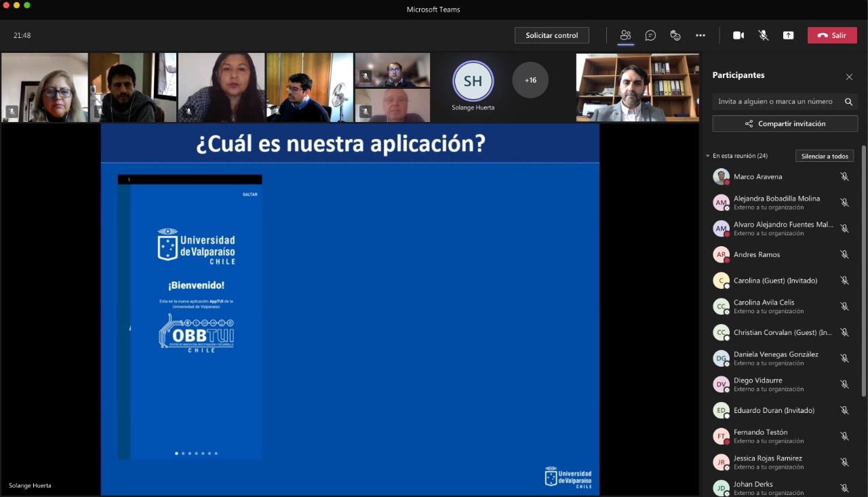
Task: Click the Compartir invitación button
Action: click(x=785, y=124)
